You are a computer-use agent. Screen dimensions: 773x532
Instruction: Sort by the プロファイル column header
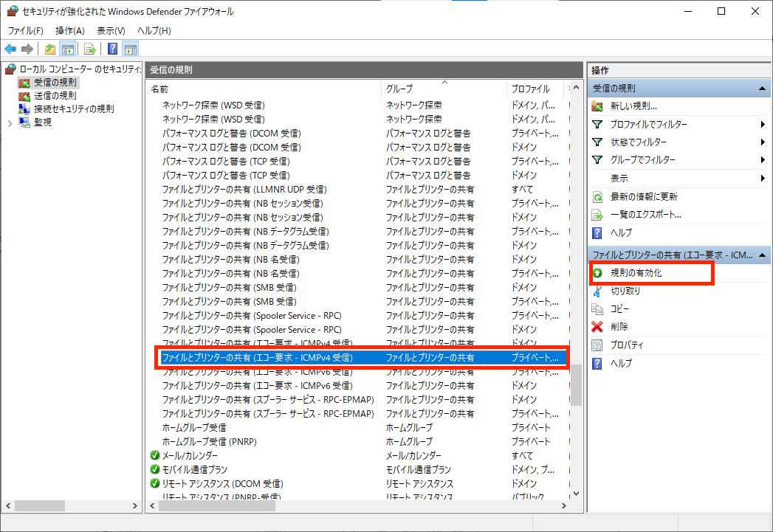(535, 89)
